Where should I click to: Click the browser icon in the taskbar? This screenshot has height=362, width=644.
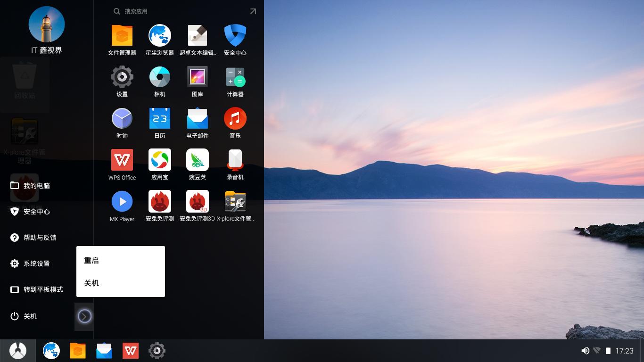[x=51, y=351]
